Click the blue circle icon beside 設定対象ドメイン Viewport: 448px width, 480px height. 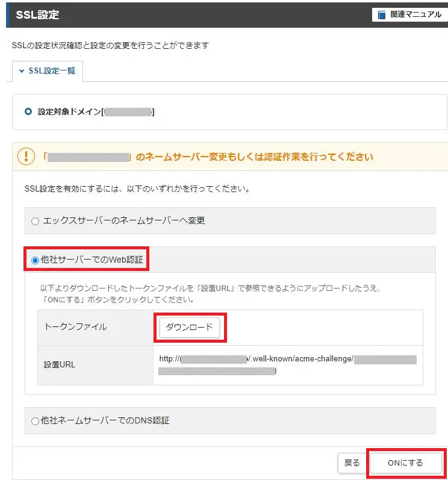pos(28,111)
